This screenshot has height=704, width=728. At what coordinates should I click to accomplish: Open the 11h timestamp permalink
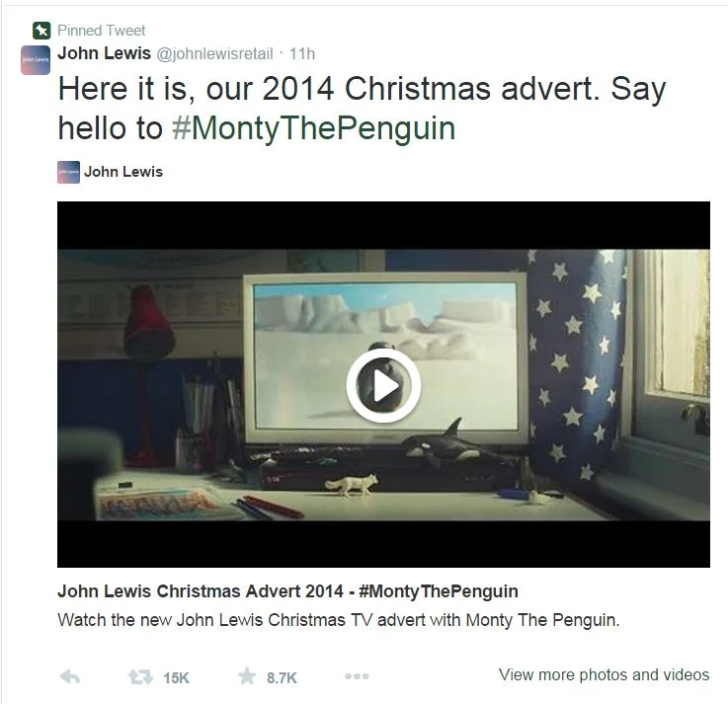302,54
